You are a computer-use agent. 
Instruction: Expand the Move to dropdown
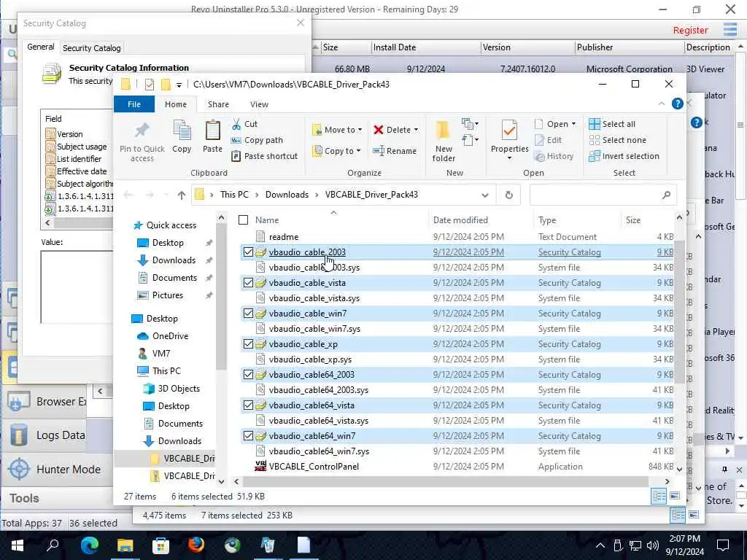360,130
